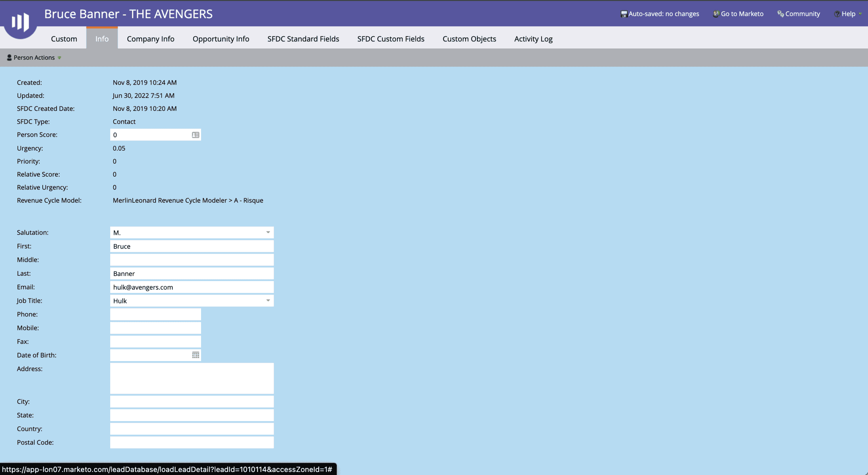Open the Community link
The width and height of the screenshot is (868, 475).
point(803,14)
